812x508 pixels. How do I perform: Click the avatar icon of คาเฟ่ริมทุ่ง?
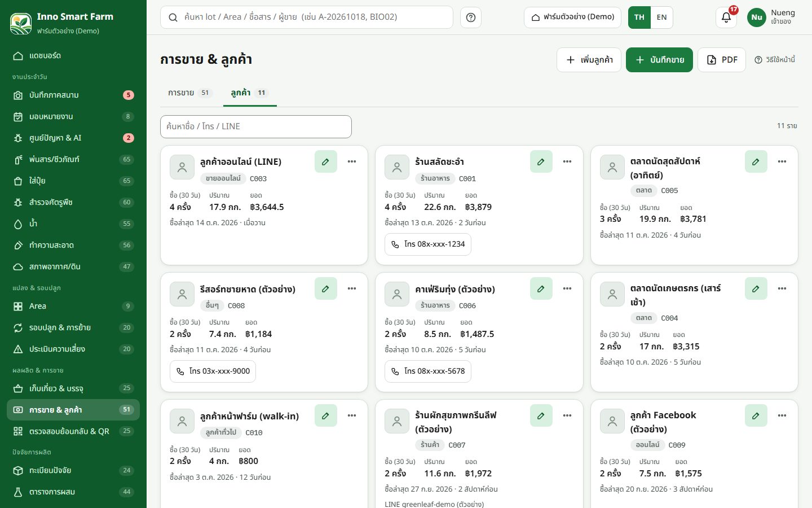click(397, 294)
